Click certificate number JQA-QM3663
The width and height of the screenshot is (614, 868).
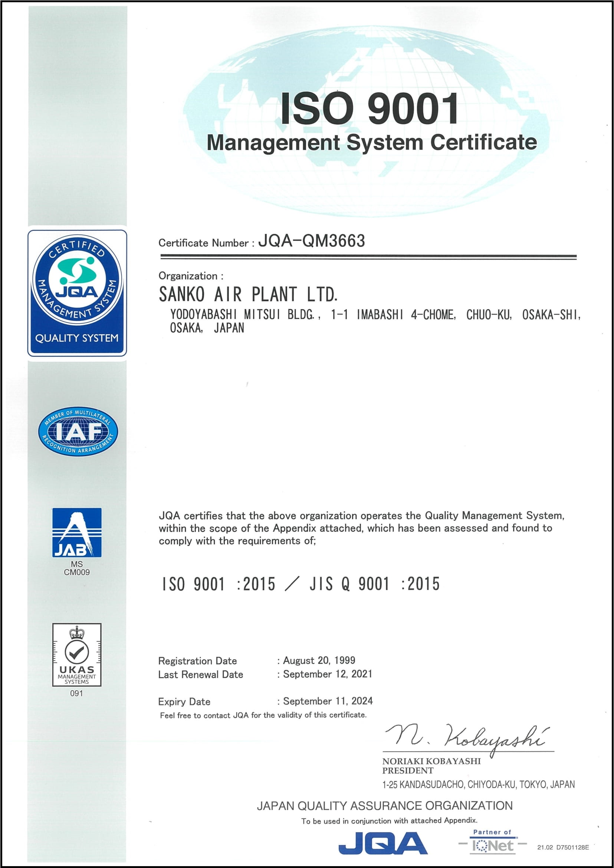(312, 241)
